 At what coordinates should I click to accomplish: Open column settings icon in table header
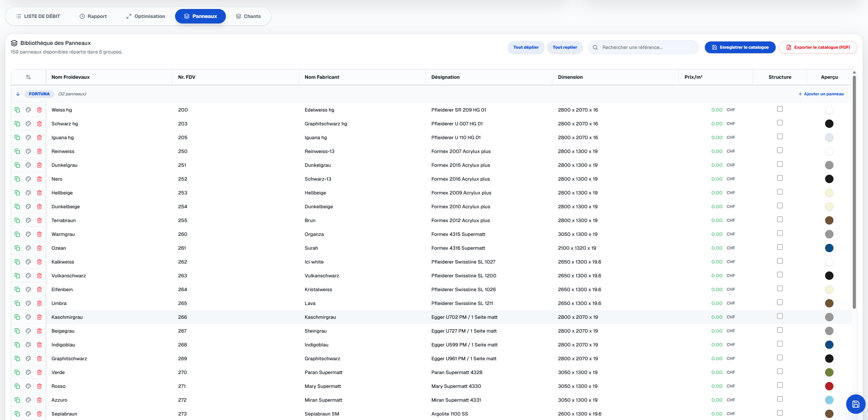pyautogui.click(x=28, y=77)
